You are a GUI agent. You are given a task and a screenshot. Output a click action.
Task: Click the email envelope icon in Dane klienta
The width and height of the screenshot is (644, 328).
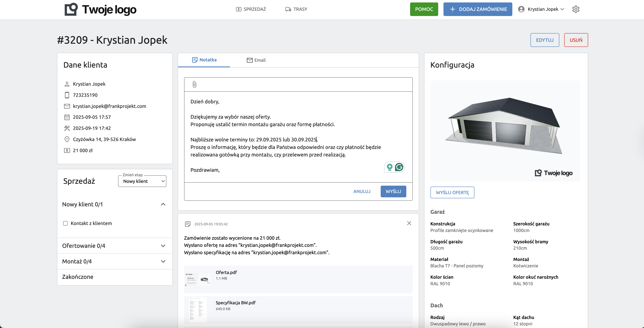point(67,106)
